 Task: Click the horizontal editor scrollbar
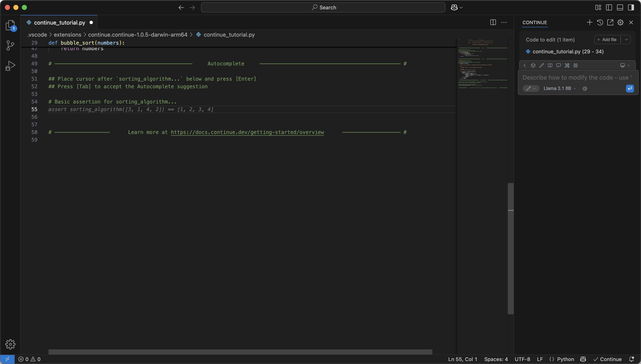click(x=240, y=352)
